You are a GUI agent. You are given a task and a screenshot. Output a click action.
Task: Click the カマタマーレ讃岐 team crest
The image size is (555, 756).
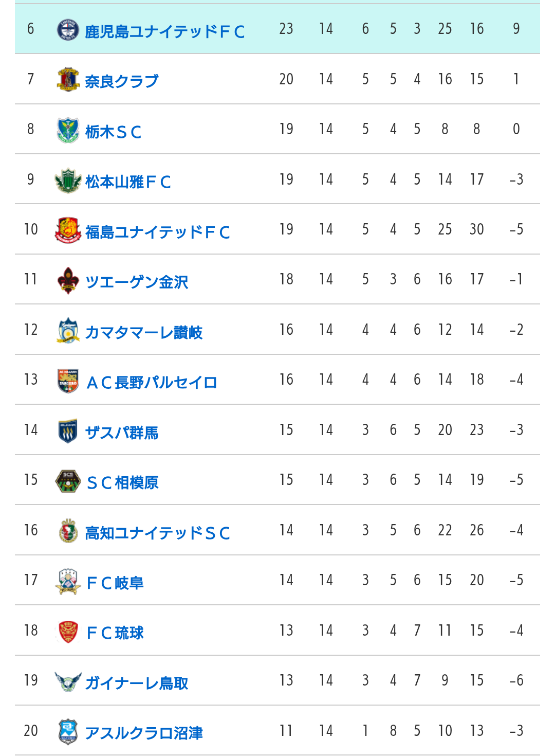point(68,330)
